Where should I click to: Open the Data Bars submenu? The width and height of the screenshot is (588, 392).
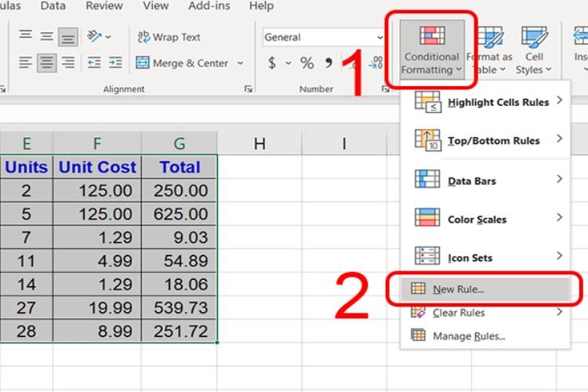[x=485, y=180]
